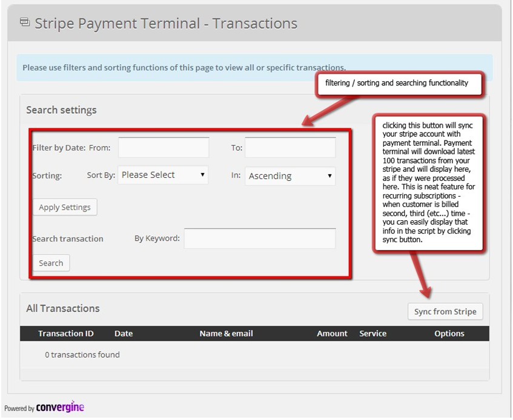Click the Apply Settings button

65,207
